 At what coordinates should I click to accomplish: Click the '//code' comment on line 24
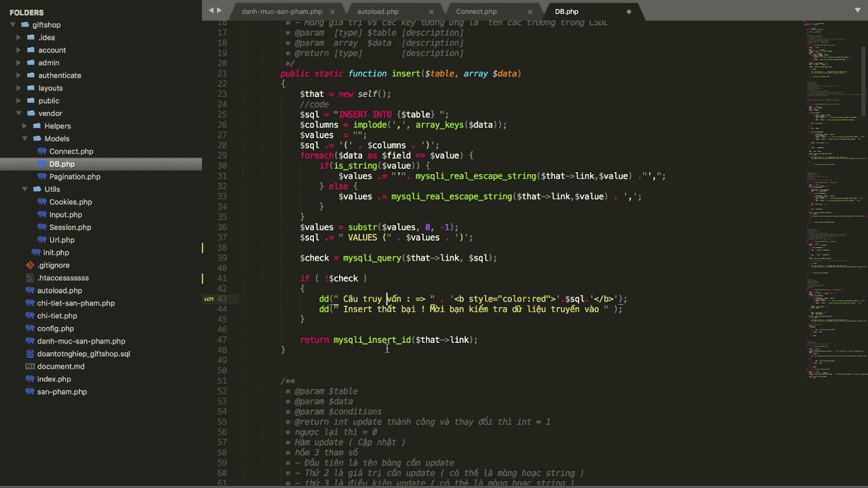tap(315, 104)
